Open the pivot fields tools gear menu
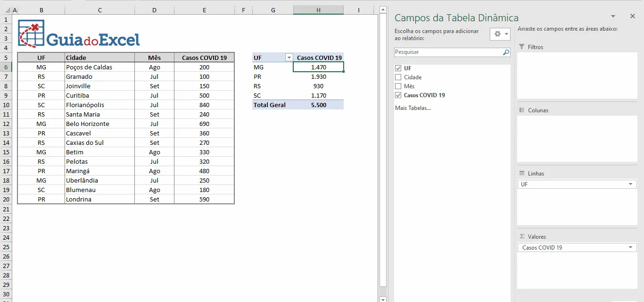This screenshot has height=302, width=644. pos(500,34)
